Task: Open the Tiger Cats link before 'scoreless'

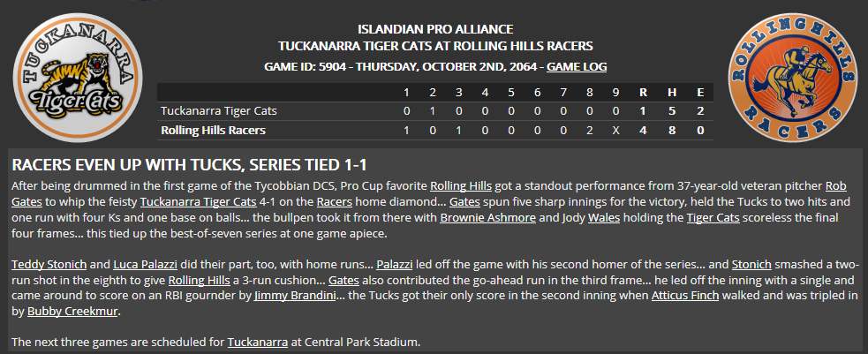Action: click(713, 217)
